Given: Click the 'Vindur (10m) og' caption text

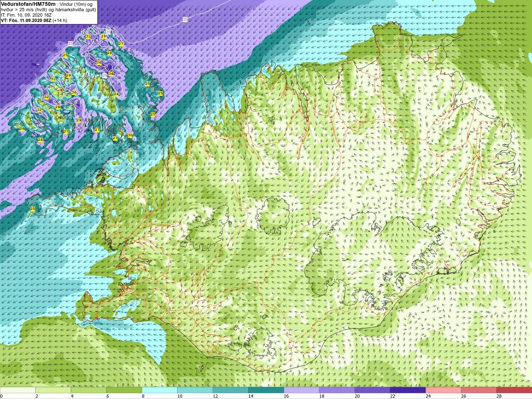Looking at the screenshot, I should (76, 4).
